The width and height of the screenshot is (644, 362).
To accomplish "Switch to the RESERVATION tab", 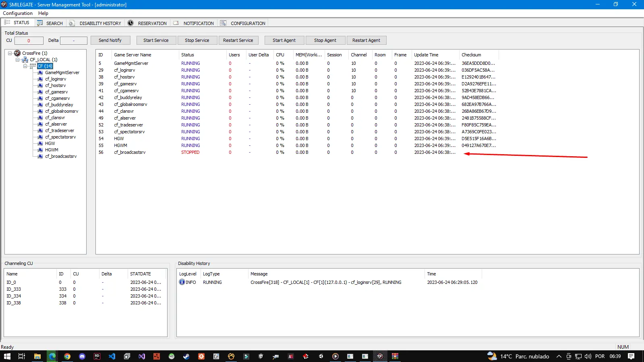I will 148,23.
